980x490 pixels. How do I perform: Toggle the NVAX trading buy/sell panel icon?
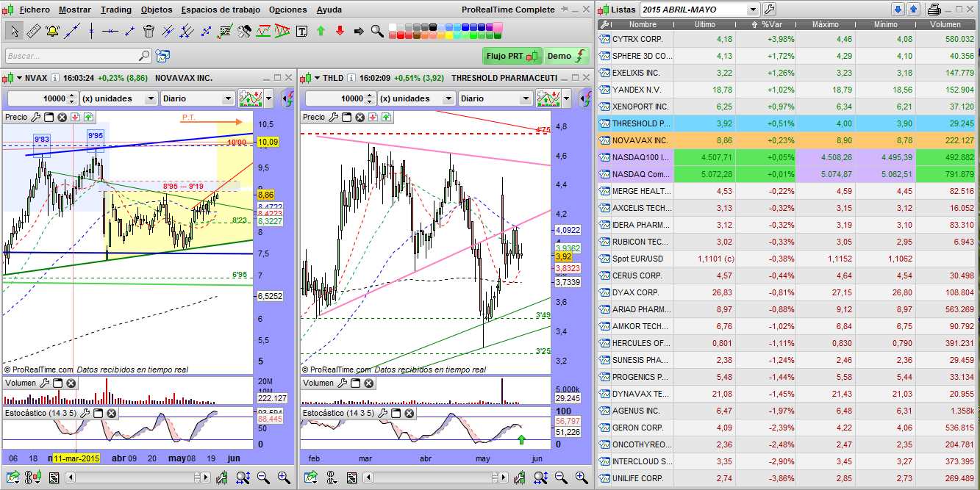[x=287, y=98]
